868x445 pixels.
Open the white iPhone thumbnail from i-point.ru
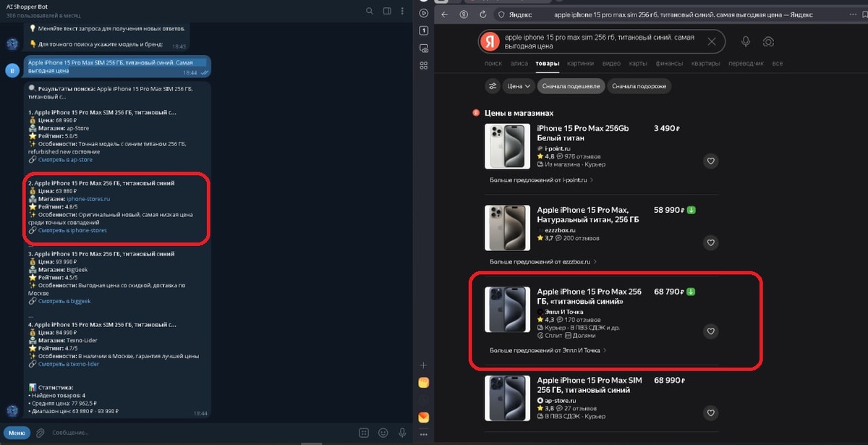pyautogui.click(x=506, y=146)
